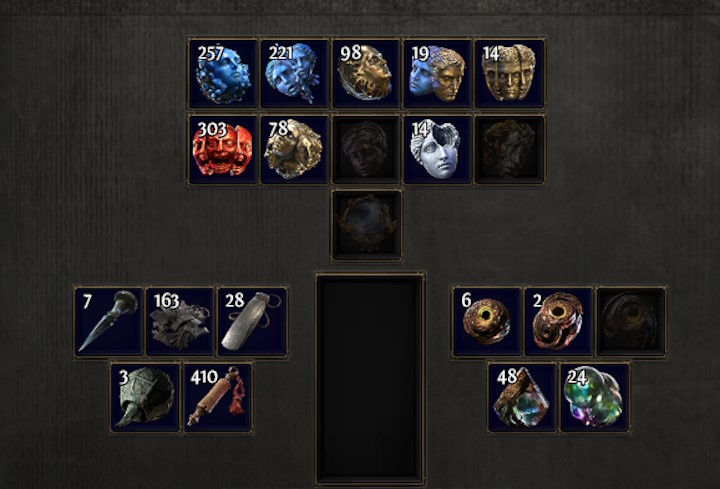This screenshot has width=720, height=489.
Task: Choose the triple golden heads essence of 14
Action: 509,73
